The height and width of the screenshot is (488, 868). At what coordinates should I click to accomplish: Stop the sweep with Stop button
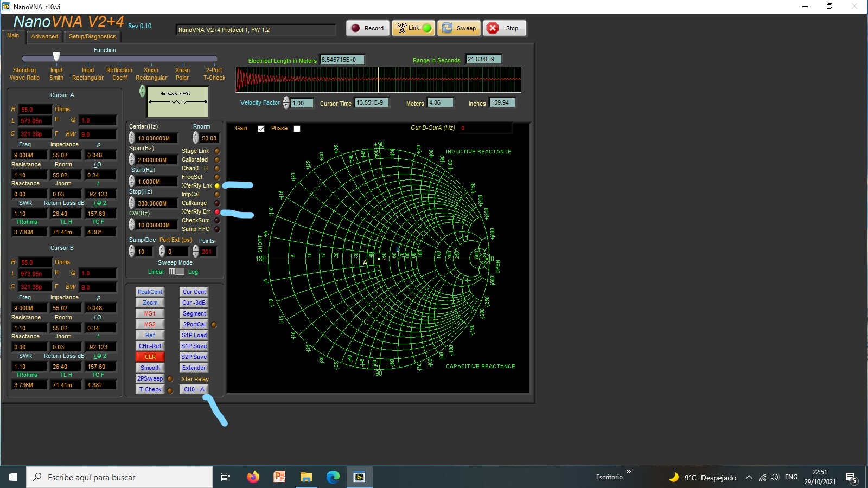tap(505, 28)
